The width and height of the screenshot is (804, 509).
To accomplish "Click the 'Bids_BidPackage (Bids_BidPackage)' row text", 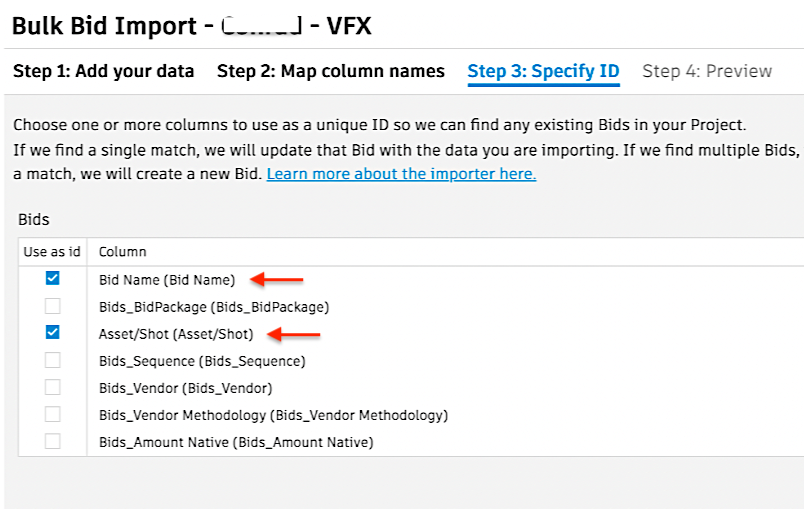I will tap(214, 307).
